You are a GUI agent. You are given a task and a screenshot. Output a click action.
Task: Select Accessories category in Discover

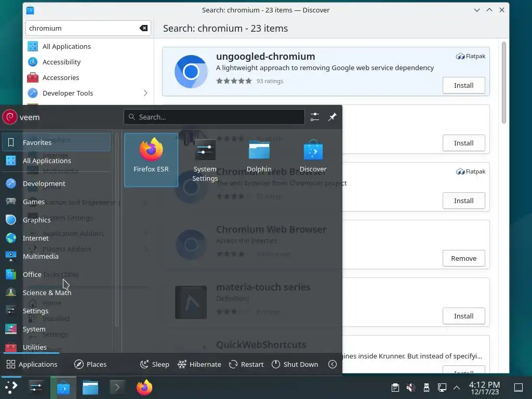[x=88, y=78]
